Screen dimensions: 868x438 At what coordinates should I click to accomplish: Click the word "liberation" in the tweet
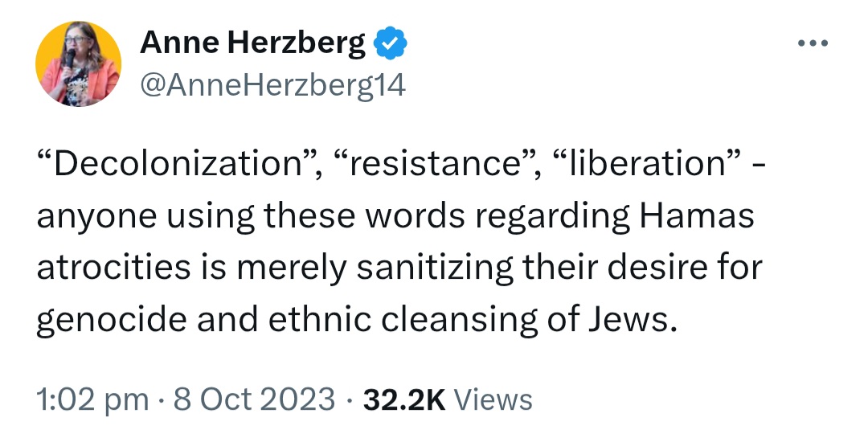645,164
